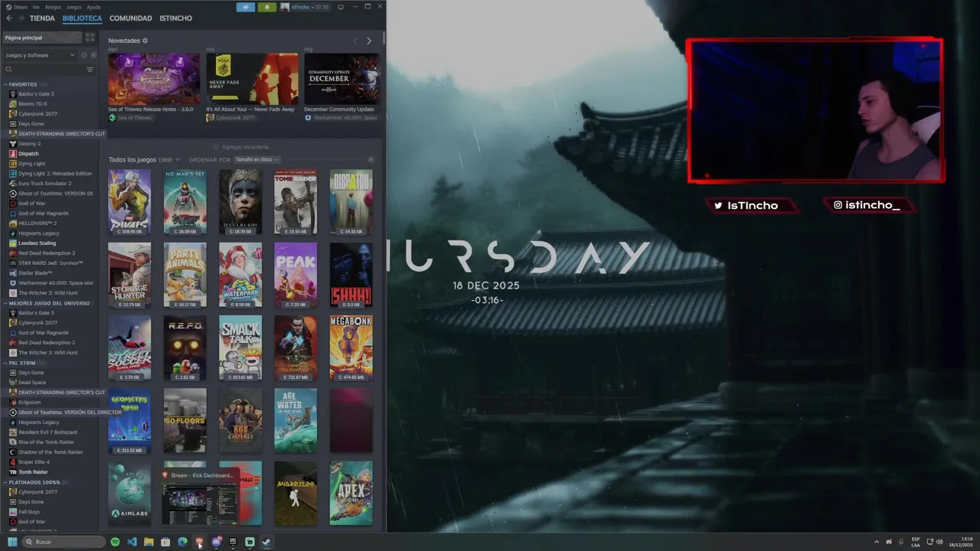Screen dimensions: 980x551
Task: Open the ISTINCHO profile tab
Action: 175,18
